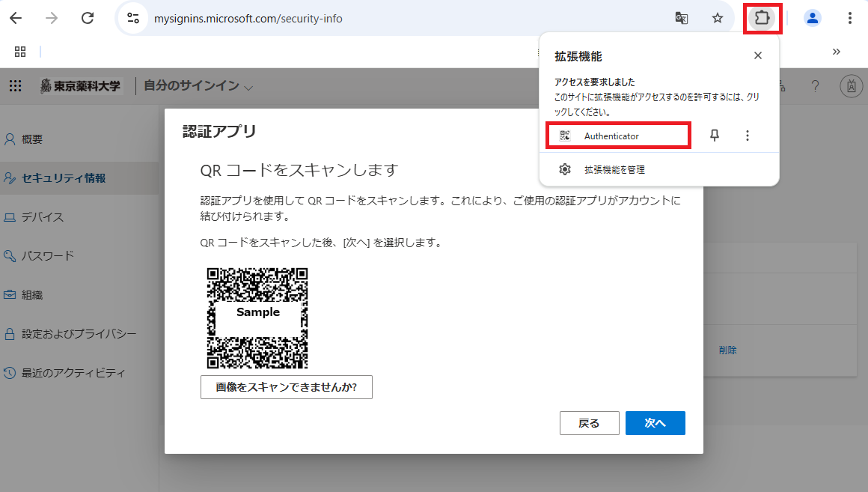Select the Authenticator extension entry
The height and width of the screenshot is (492, 868).
618,136
